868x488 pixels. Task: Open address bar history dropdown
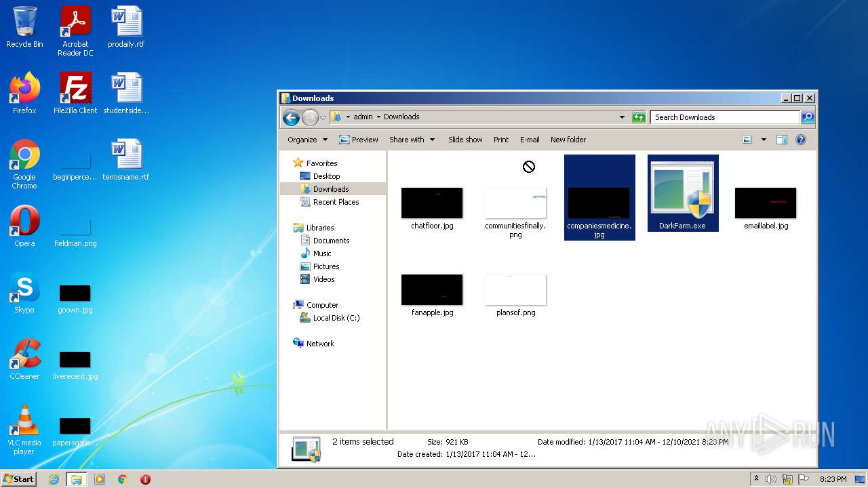[x=622, y=117]
